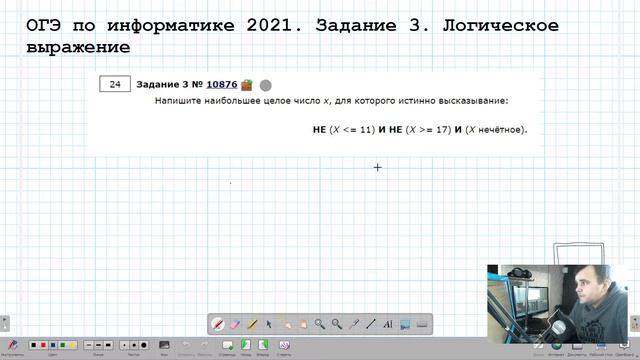Click the briefcase icon next to 10876
The image size is (640, 360).
(247, 85)
